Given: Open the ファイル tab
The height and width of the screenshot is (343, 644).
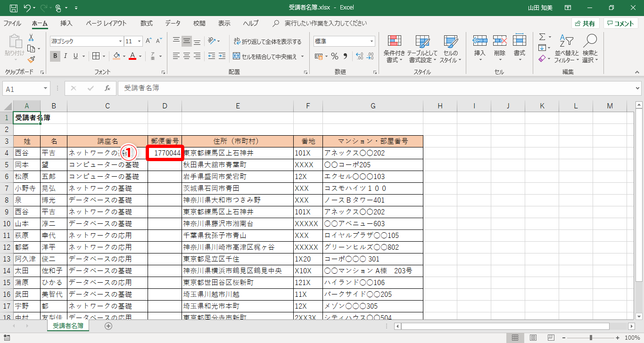Looking at the screenshot, I should click(12, 23).
